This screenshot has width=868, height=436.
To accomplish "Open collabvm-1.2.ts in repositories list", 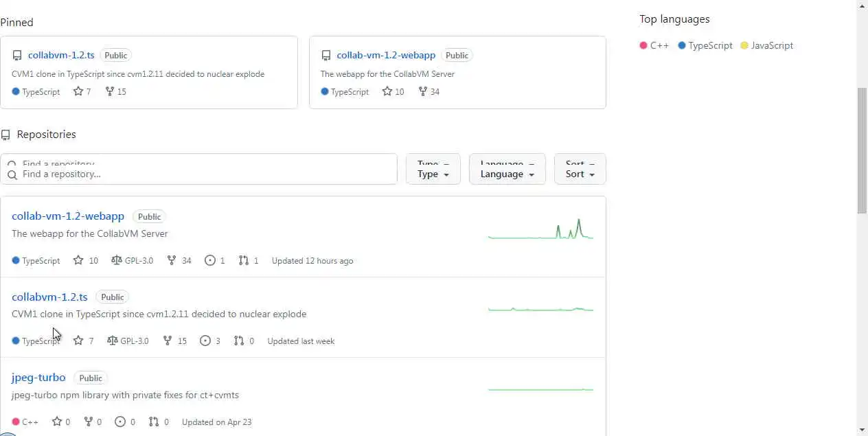I will 49,297.
